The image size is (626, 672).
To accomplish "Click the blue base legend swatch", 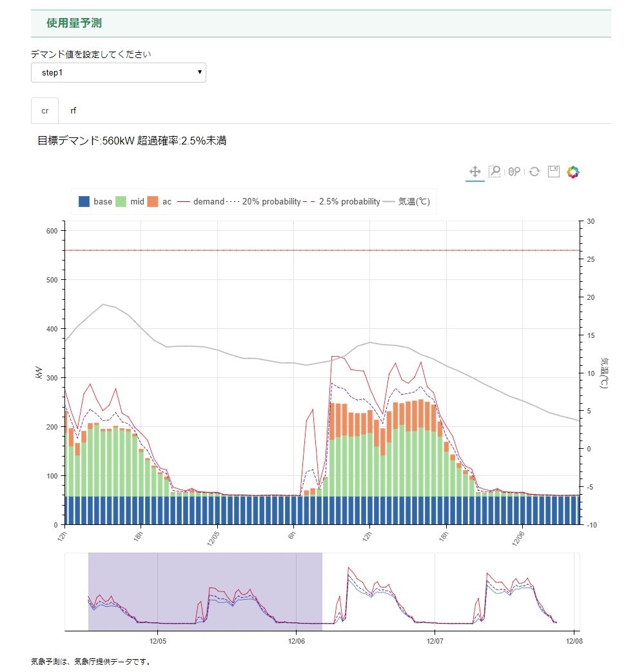I will [84, 201].
